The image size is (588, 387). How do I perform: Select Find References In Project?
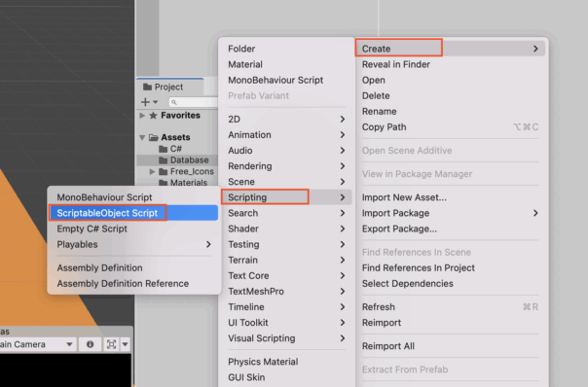point(450,267)
